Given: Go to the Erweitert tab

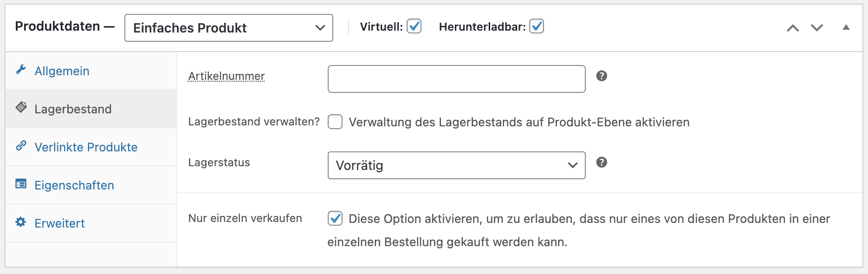Looking at the screenshot, I should pos(59,223).
